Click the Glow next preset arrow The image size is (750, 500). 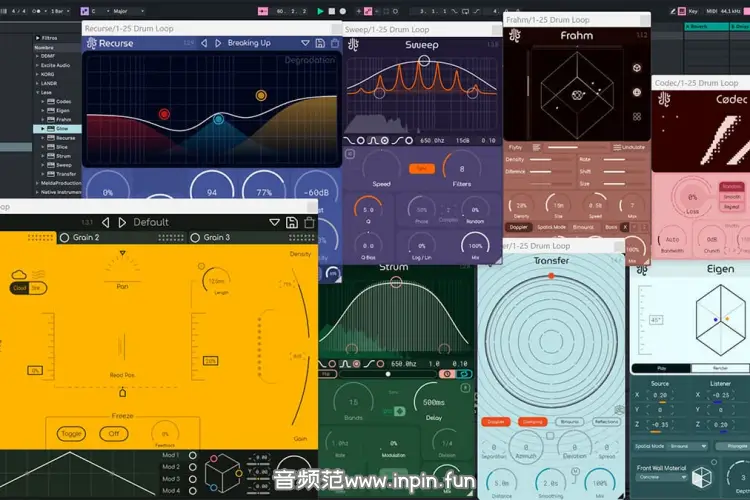tap(122, 222)
